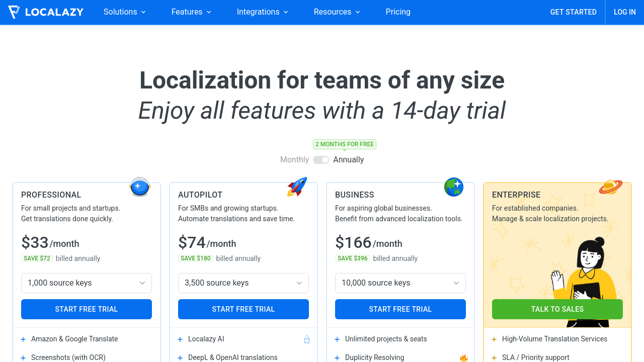Click the $166 /month price
Image resolution: width=644 pixels, height=362 pixels.
(369, 243)
